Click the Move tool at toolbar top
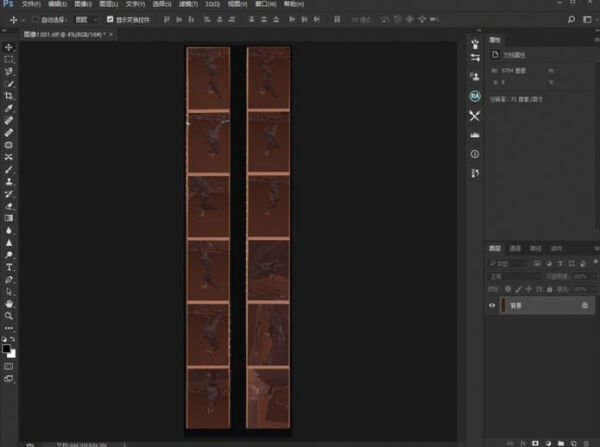600x447 pixels. pos(9,47)
